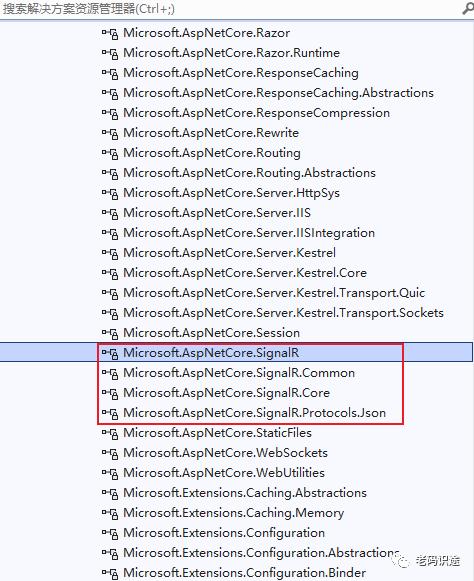Viewport: 474px width, 581px height.
Task: Click the assembly icon beside Microsoft.AspNetCore.Razor
Action: (x=110, y=33)
